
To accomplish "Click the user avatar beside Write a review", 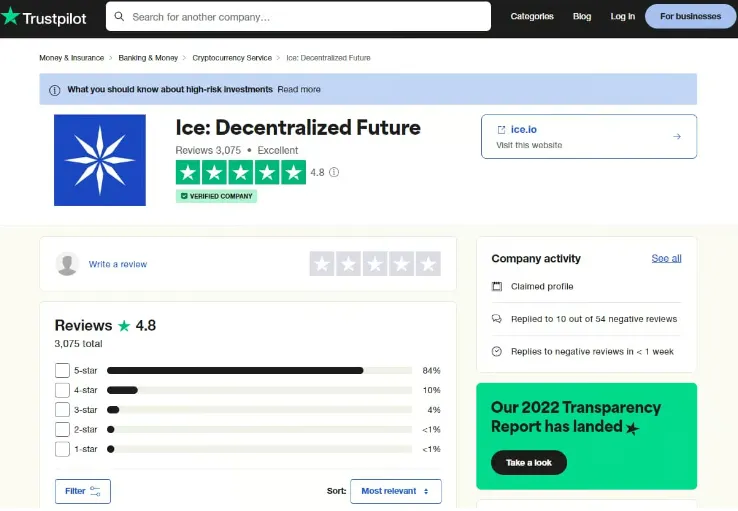I will click(67, 264).
